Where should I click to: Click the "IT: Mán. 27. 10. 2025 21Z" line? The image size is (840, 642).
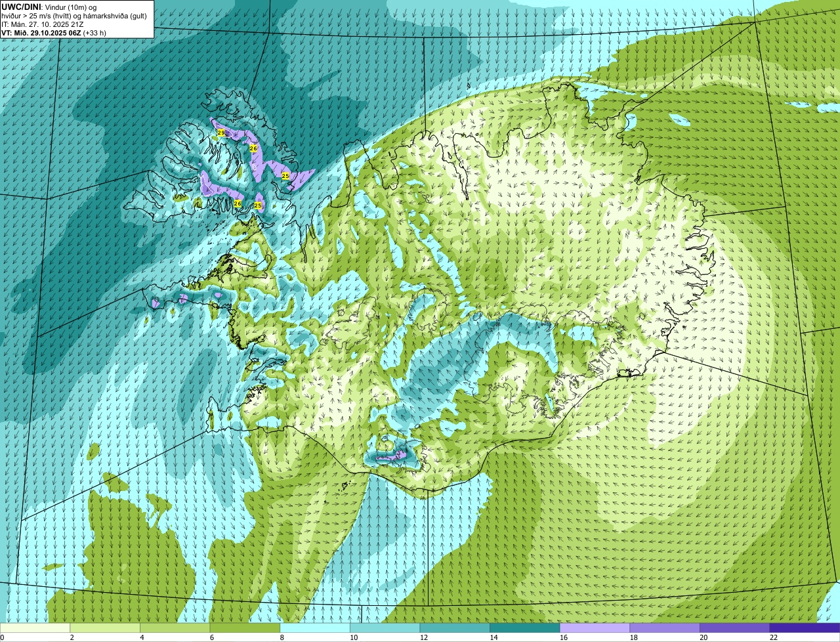41,24
